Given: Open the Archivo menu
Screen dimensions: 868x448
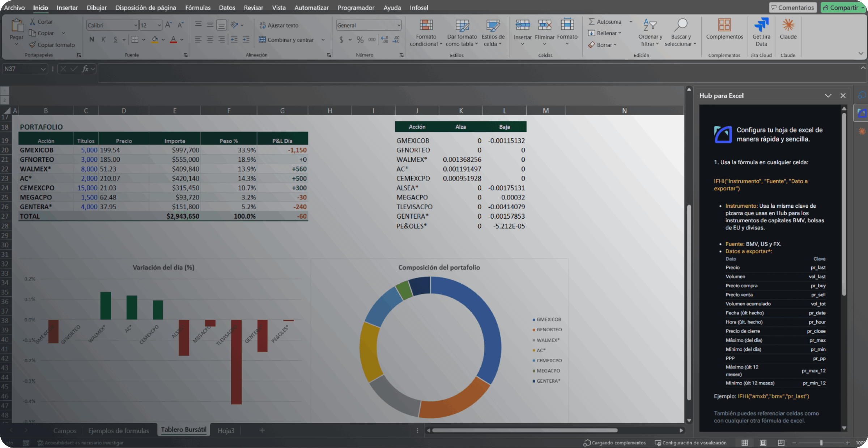Looking at the screenshot, I should point(14,8).
